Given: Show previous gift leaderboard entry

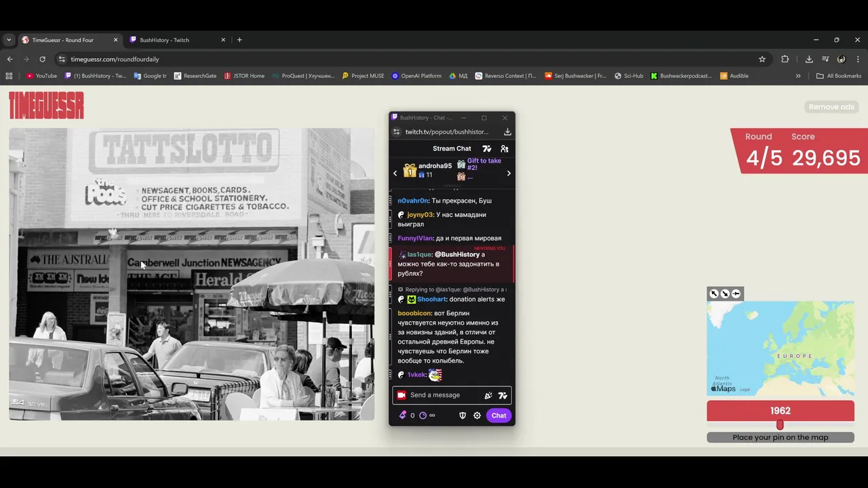Looking at the screenshot, I should (x=395, y=174).
